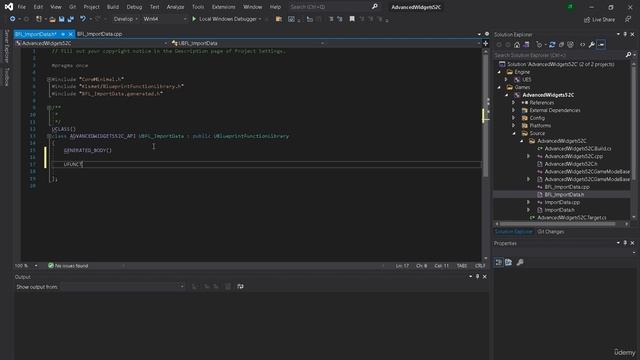Expand the Config folder
640x360 pixels.
514,118
